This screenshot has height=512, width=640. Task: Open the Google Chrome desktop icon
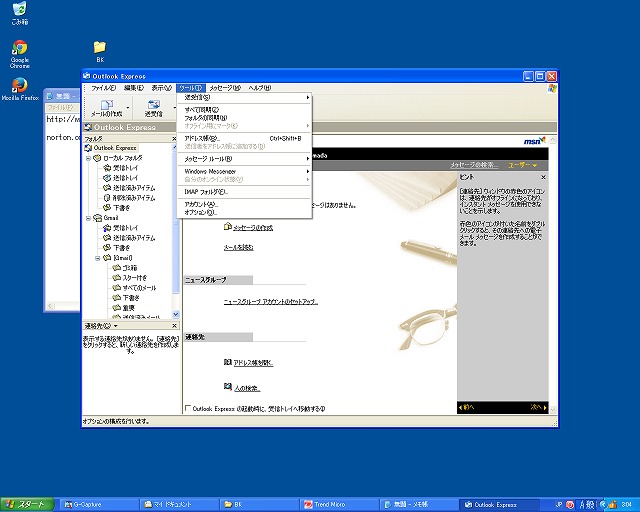(x=19, y=54)
